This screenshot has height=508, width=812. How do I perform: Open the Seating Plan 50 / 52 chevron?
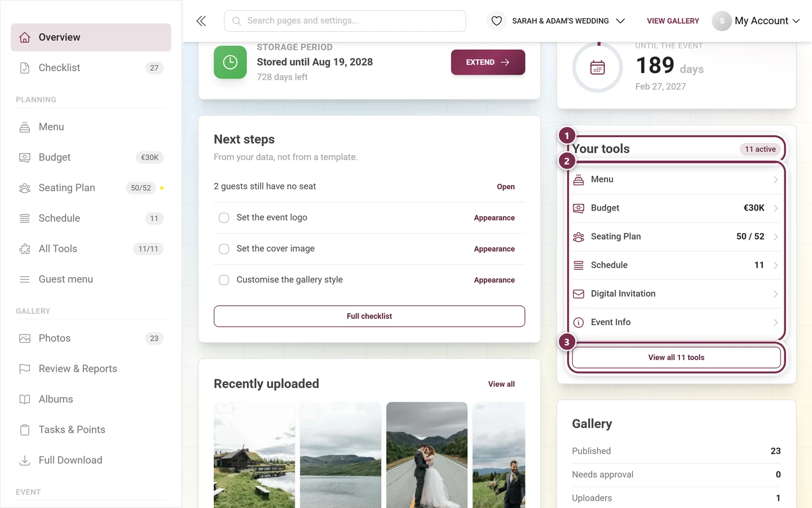(x=775, y=237)
